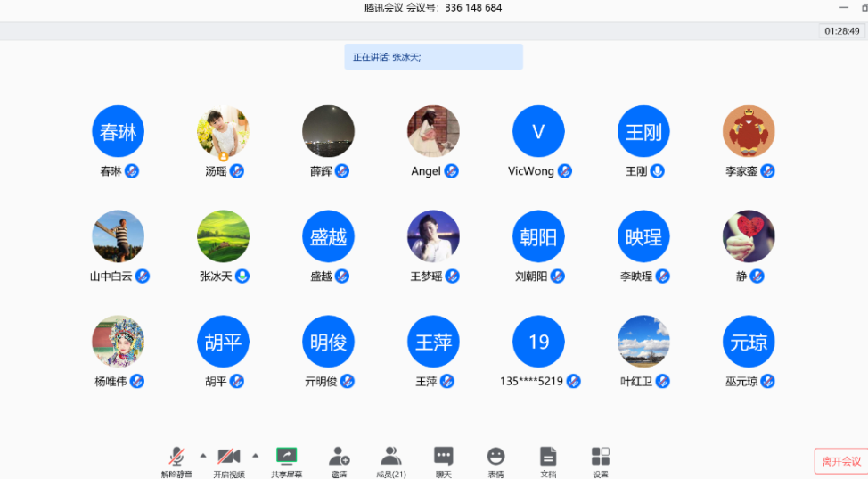Open audio options arrow beside the microphone
868x479 pixels.
coord(202,455)
